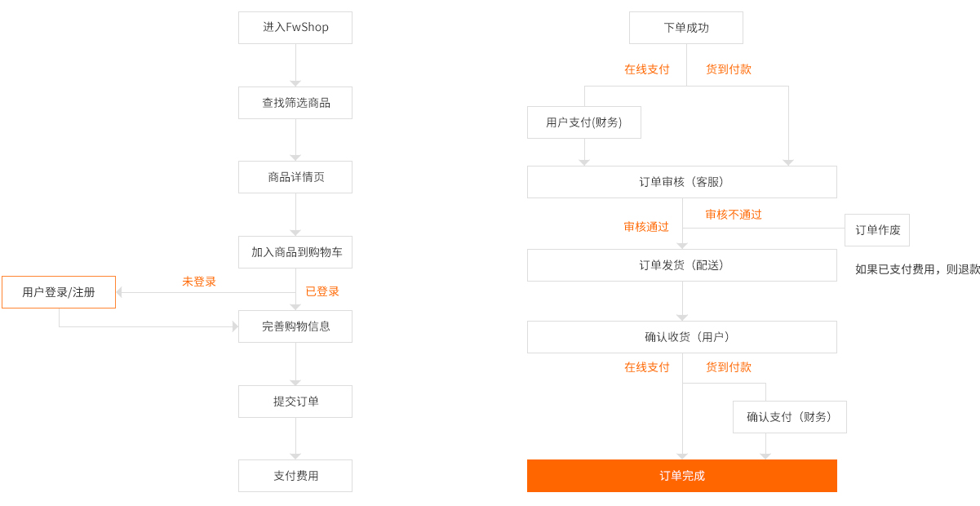The image size is (980, 506).
Task: Select the 审核不通过 label
Action: pyautogui.click(x=734, y=215)
